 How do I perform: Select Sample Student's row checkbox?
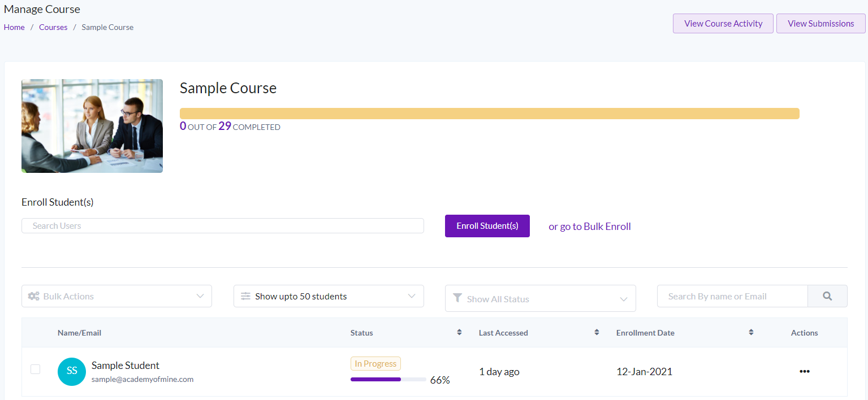click(x=35, y=369)
